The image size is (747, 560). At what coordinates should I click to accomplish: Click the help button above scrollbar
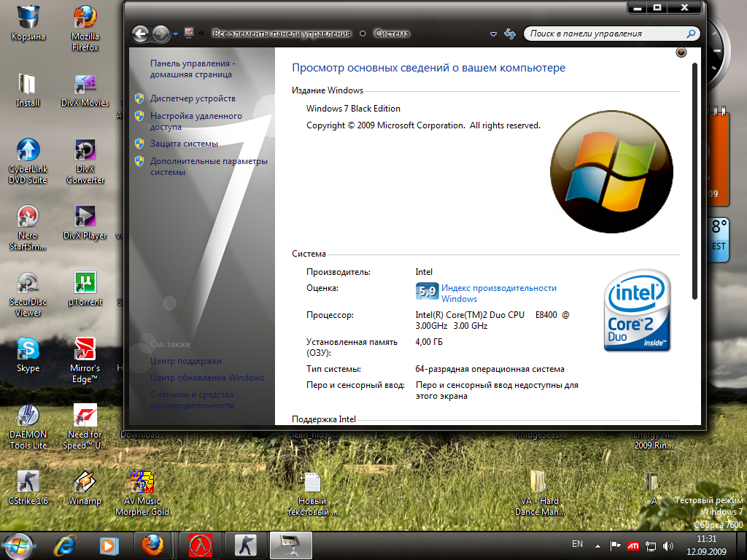coord(681,52)
